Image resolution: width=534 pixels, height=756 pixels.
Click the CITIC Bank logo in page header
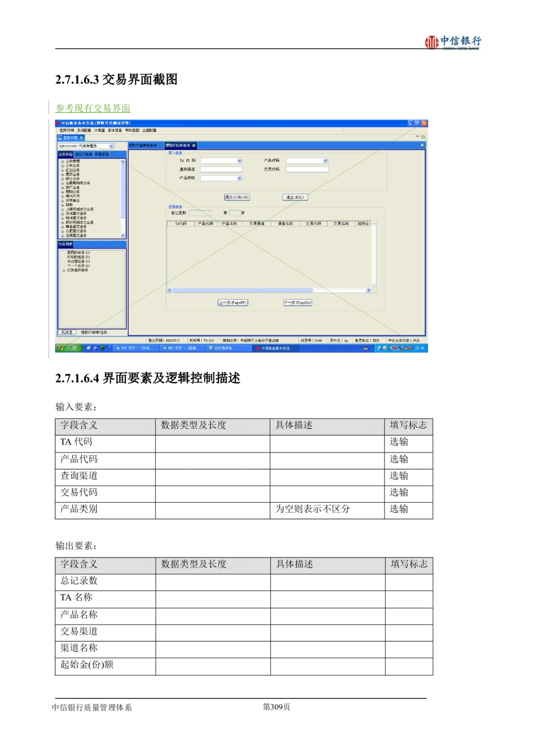(x=450, y=43)
